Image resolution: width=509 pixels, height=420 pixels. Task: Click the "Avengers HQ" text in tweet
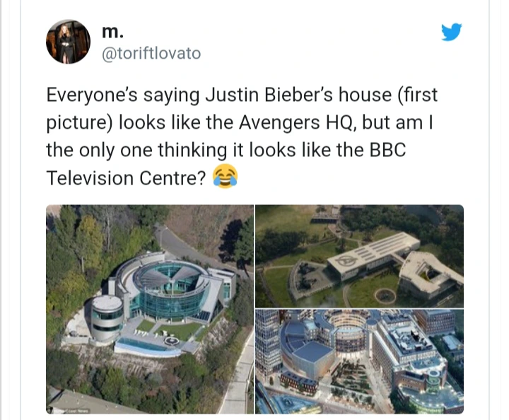click(x=296, y=123)
